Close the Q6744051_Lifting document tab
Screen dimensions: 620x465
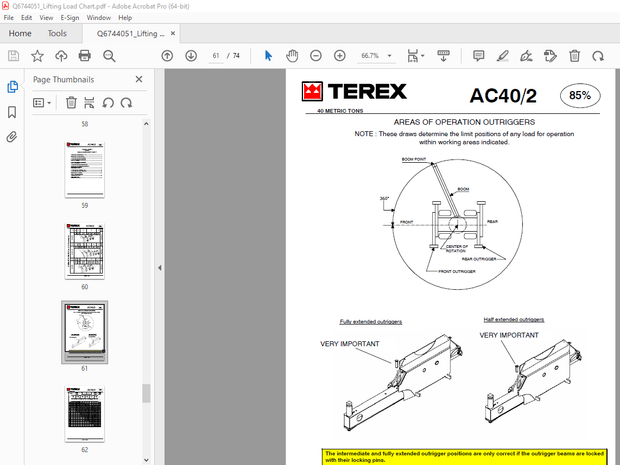[x=173, y=34]
